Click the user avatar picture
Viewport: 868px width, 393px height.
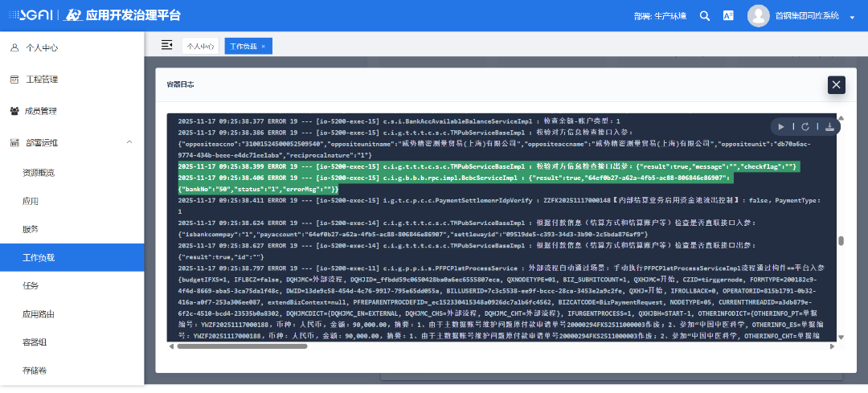758,16
